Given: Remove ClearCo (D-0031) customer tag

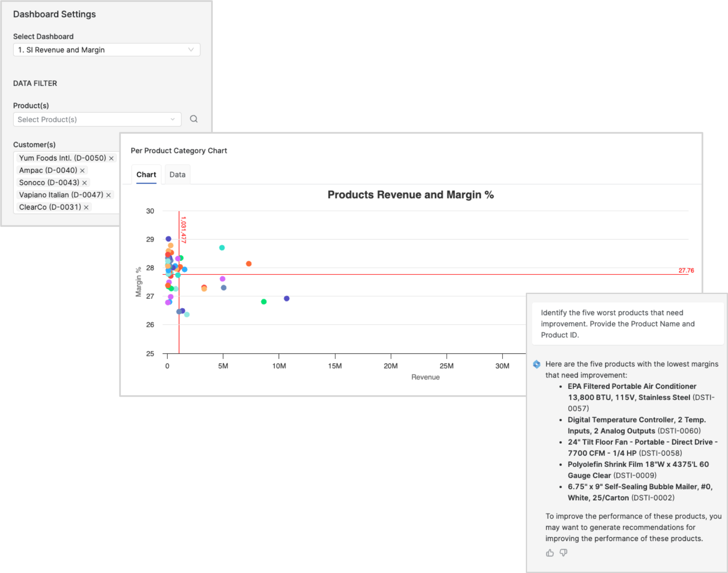Looking at the screenshot, I should pos(86,207).
